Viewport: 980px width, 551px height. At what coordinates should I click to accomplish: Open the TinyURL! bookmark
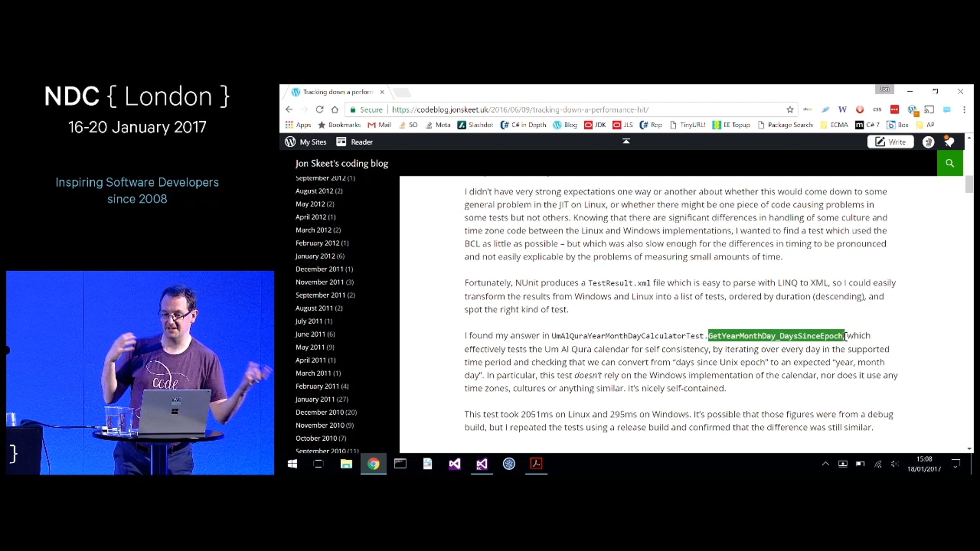coord(688,125)
